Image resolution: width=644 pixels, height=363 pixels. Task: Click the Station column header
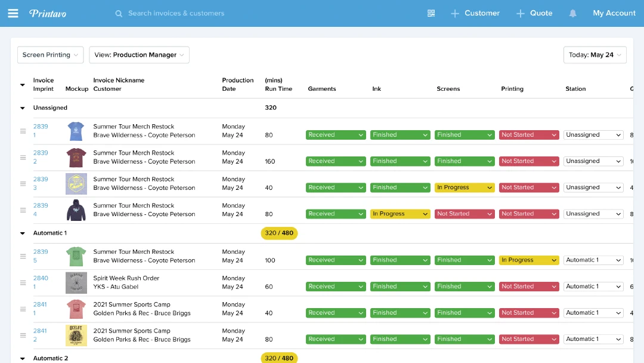click(x=575, y=89)
